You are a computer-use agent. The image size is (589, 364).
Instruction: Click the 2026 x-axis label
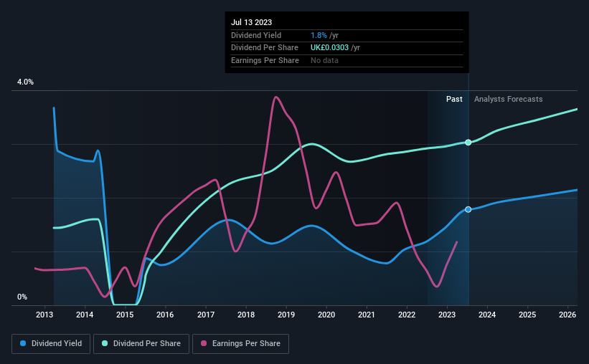[x=567, y=315]
